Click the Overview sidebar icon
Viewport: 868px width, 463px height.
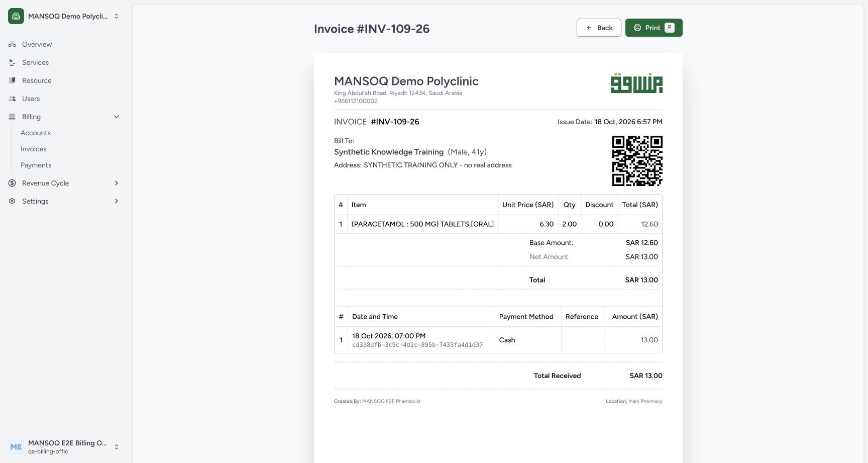coord(12,44)
